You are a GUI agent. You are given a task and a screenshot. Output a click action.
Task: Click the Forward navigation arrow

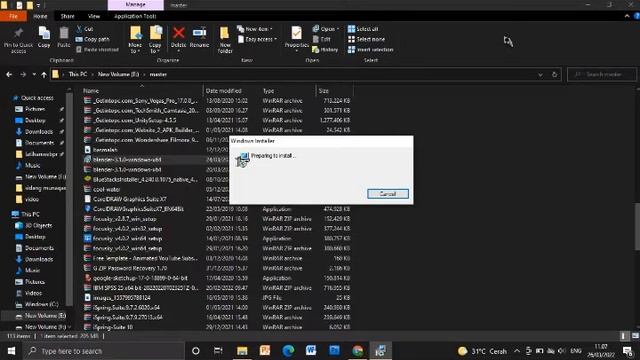coord(23,74)
